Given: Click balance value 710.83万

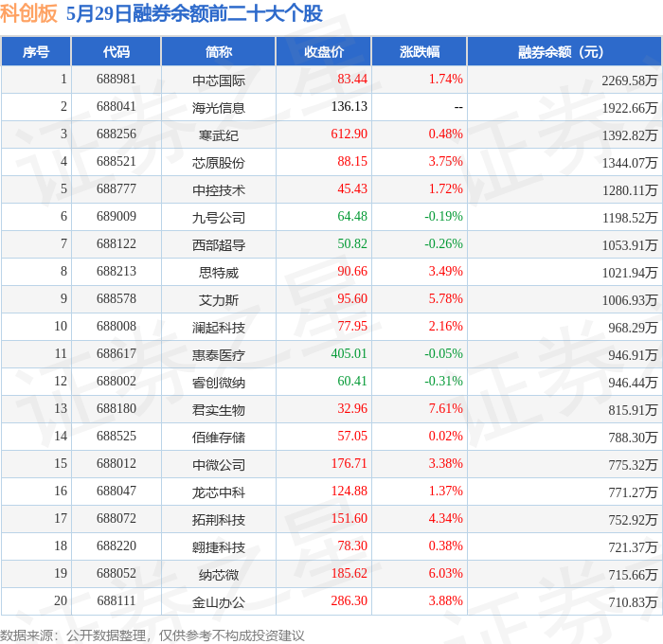Looking at the screenshot, I should pos(633,602).
